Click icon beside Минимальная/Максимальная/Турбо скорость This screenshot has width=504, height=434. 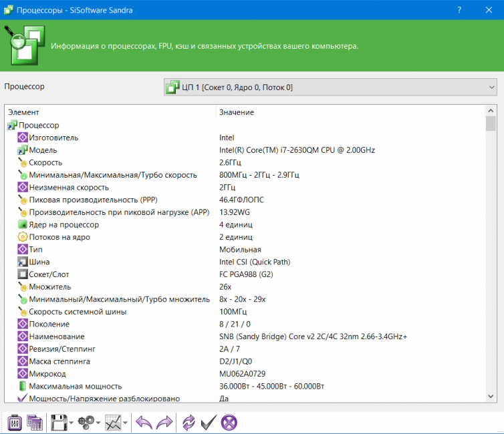coord(23,175)
